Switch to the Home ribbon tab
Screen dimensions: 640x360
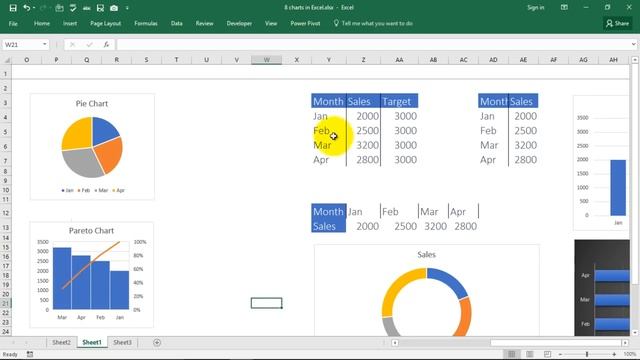point(42,24)
